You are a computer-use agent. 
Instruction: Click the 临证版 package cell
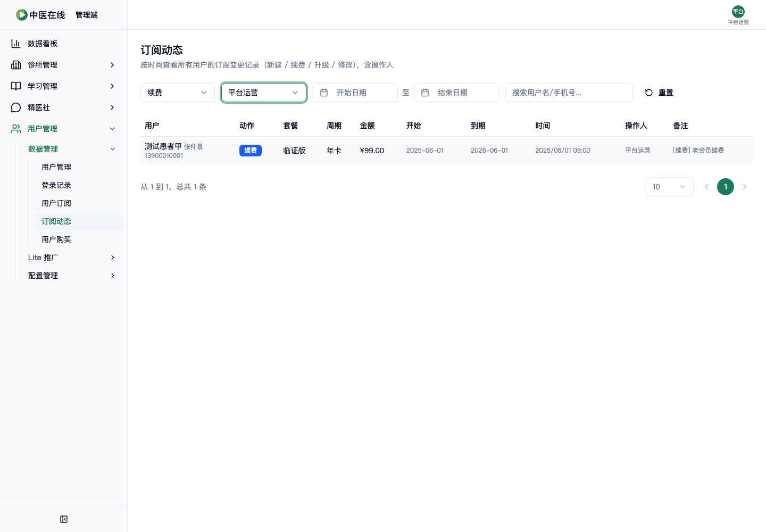pyautogui.click(x=294, y=151)
